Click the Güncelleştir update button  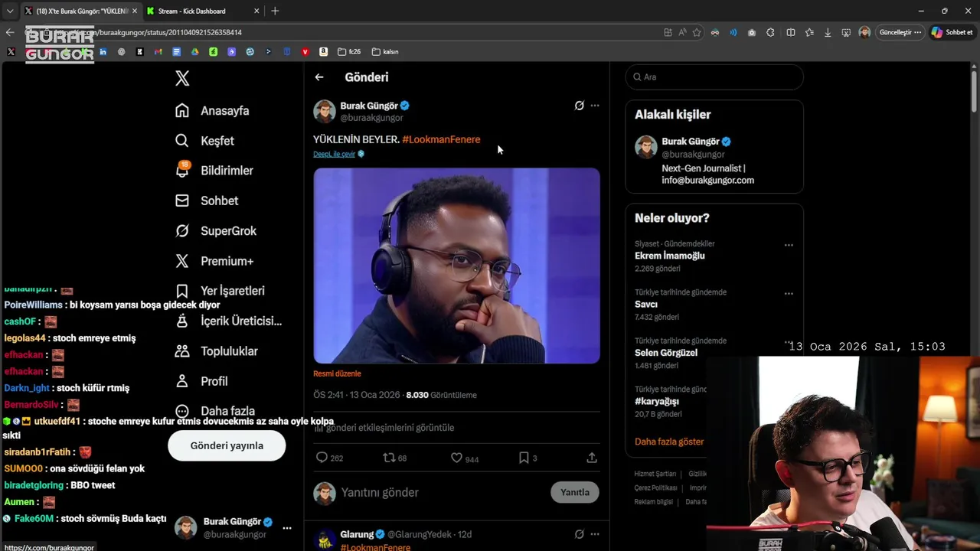[900, 32]
